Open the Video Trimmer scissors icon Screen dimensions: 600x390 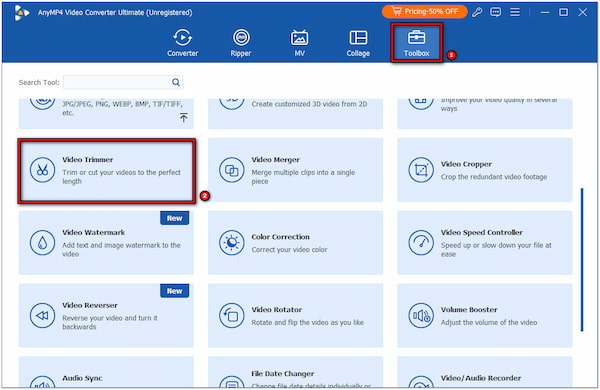pos(42,170)
